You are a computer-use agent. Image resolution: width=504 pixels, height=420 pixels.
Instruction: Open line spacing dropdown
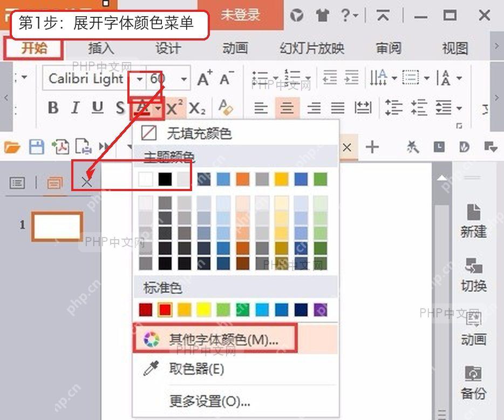click(x=459, y=108)
